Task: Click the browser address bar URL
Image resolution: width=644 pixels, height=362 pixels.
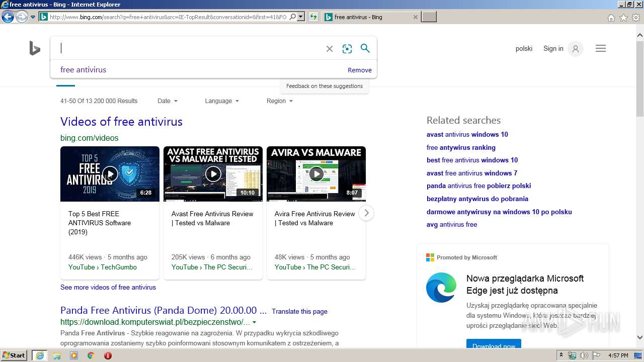Action: 169,17
